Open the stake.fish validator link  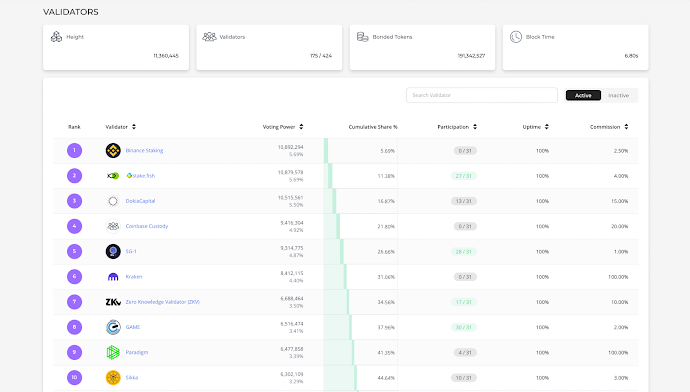(141, 176)
